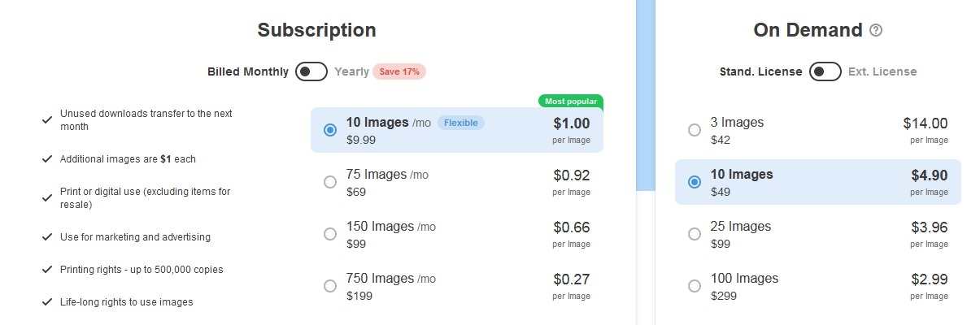Screen dimensions: 980x325
Task: Choose the 150 Images /mo plan
Action: tap(457, 234)
